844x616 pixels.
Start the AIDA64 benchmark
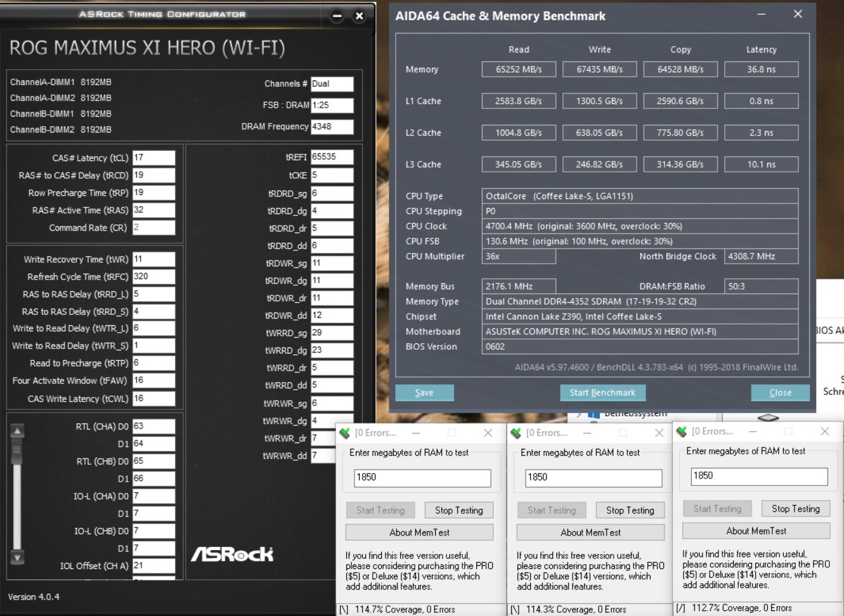coord(602,393)
